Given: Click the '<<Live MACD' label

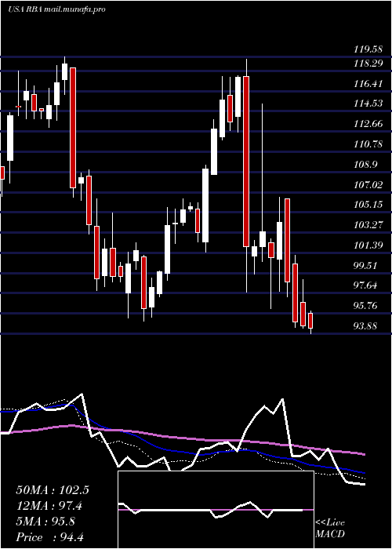Looking at the screenshot, I should click(330, 529).
